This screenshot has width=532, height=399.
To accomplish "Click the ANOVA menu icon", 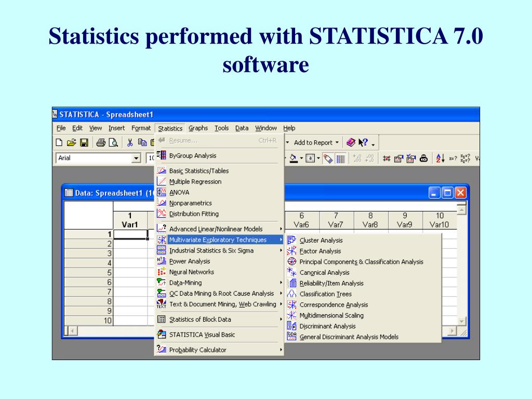I will (162, 192).
